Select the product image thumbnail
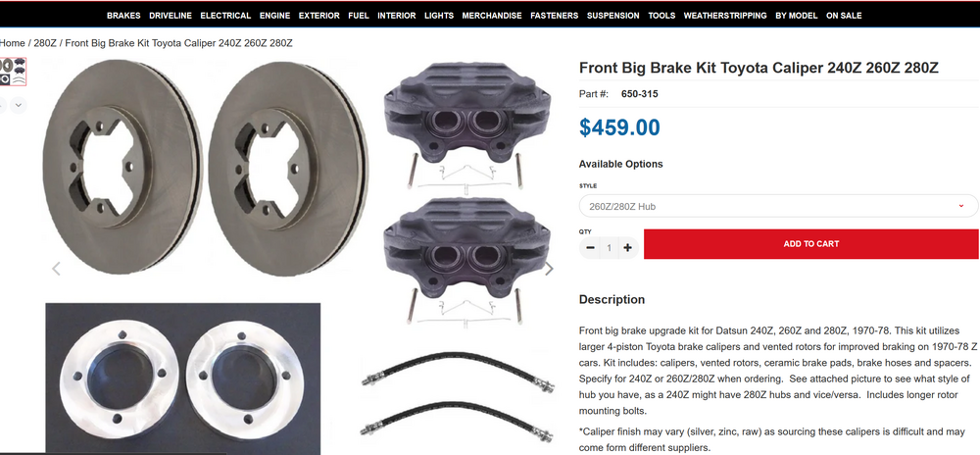 pyautogui.click(x=13, y=72)
